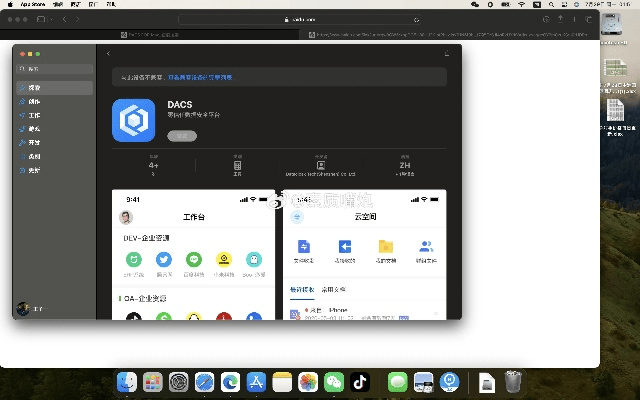This screenshot has height=400, width=640.
Task: Open WeChat from the Dock
Action: pos(334,382)
